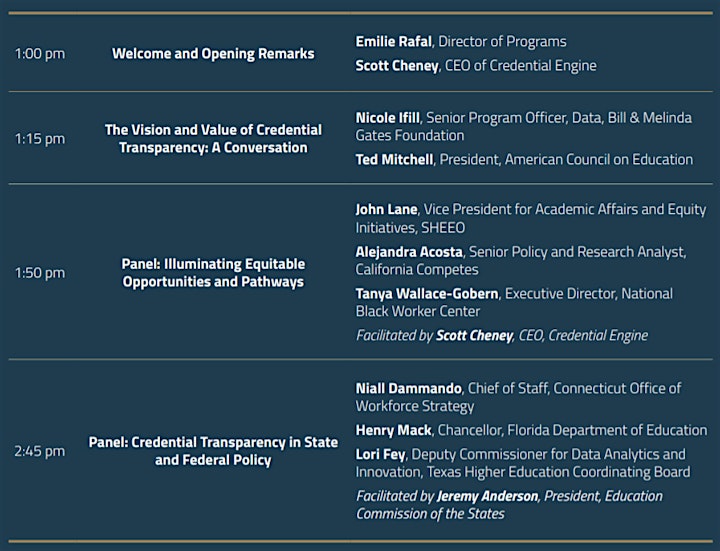The width and height of the screenshot is (720, 551).
Task: Open Panel: Credential Transparency in State and Federal Policy
Action: pyautogui.click(x=213, y=451)
